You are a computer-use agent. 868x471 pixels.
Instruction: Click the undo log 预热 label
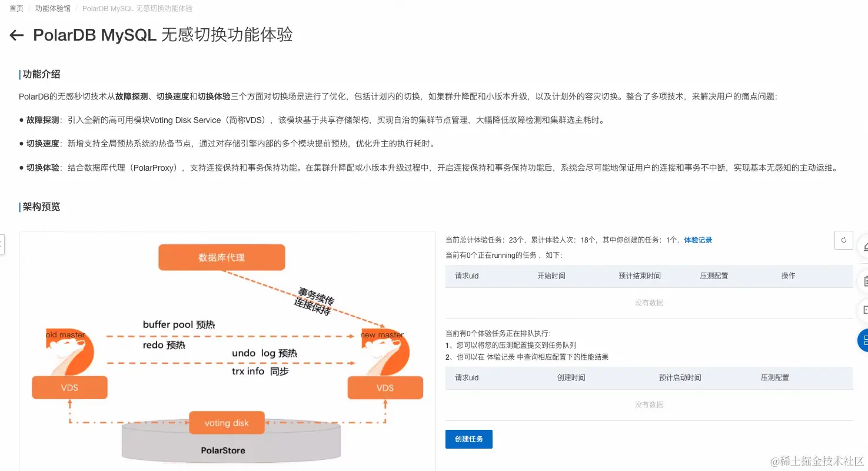click(x=264, y=353)
